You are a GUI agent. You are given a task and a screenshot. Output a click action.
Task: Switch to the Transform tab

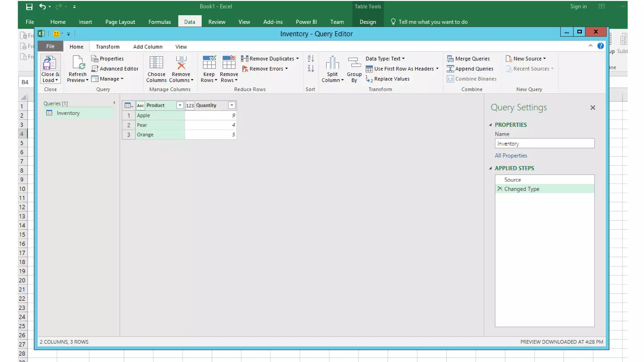tap(108, 47)
